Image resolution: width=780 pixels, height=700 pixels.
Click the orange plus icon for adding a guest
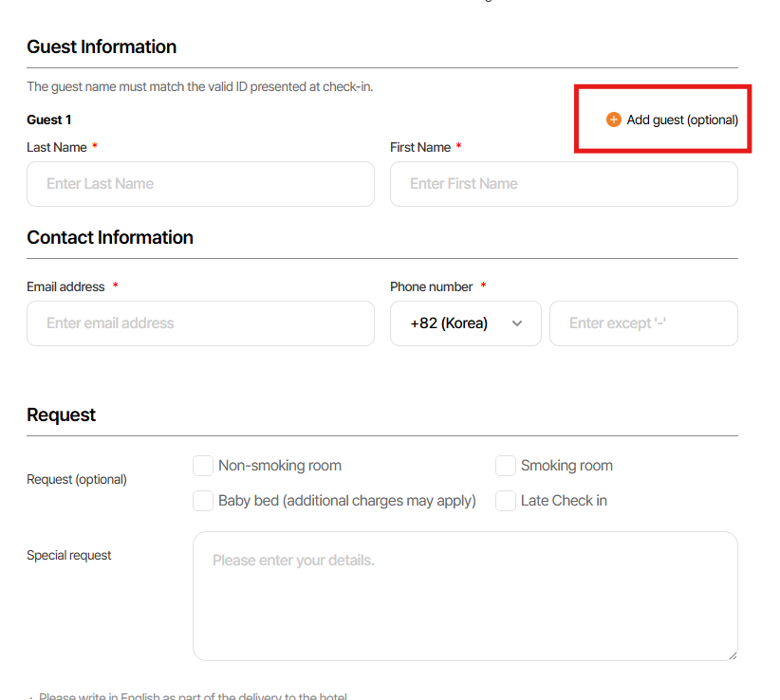[x=614, y=120]
